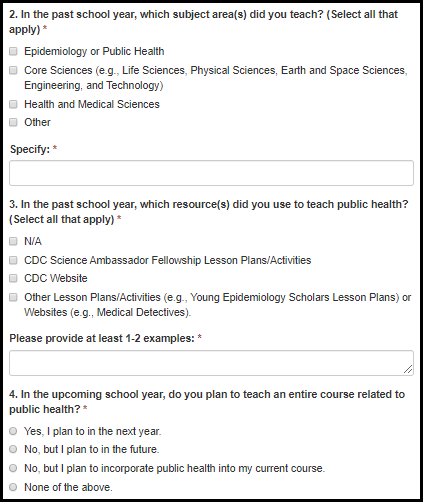Tick the N/A resource checkbox
423x502 pixels.
point(13,241)
